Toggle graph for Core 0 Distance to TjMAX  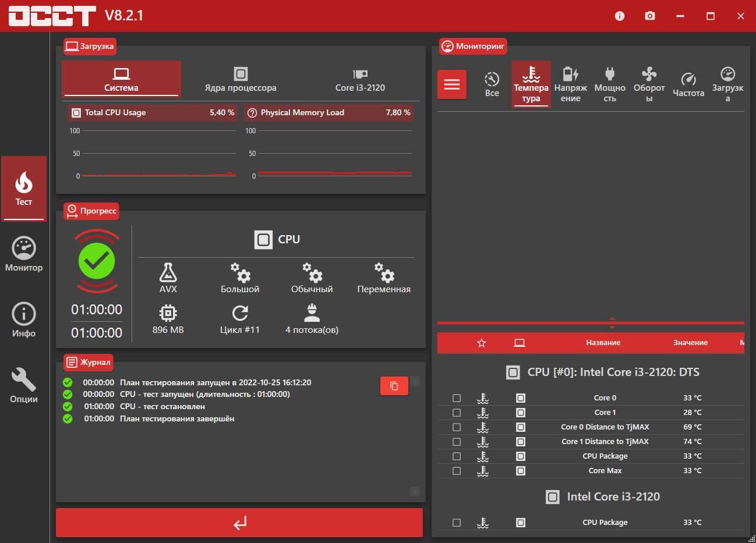tap(521, 427)
